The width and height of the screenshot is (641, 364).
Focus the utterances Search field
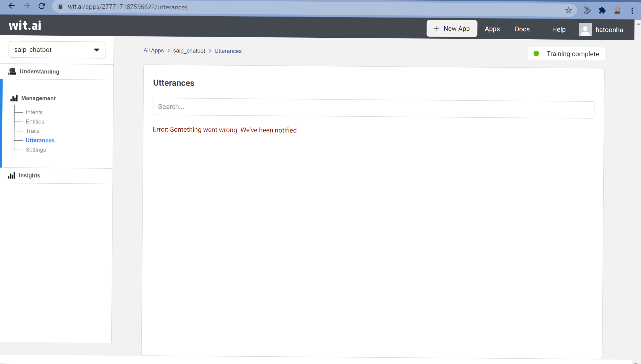tap(373, 108)
